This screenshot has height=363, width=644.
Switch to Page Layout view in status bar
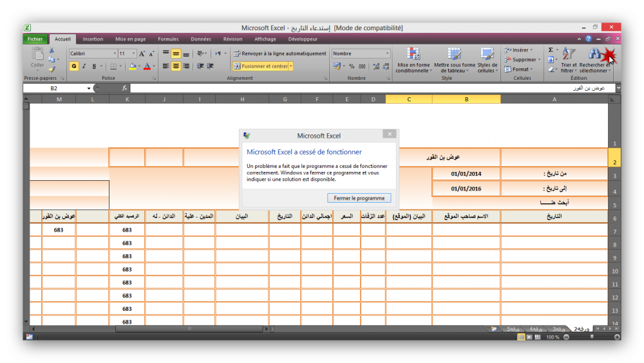coord(529,337)
